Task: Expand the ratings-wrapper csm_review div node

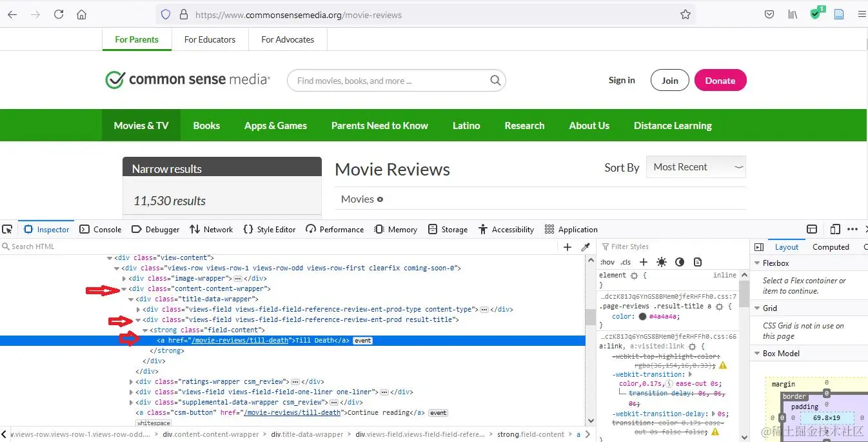Action: click(x=132, y=382)
